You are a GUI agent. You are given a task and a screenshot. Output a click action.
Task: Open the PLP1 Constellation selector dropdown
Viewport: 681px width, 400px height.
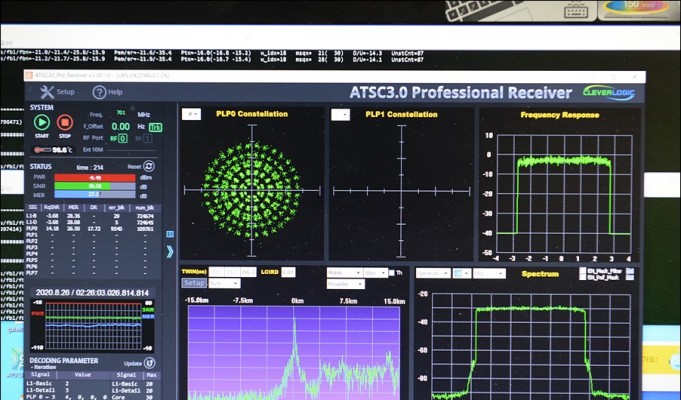[x=340, y=115]
